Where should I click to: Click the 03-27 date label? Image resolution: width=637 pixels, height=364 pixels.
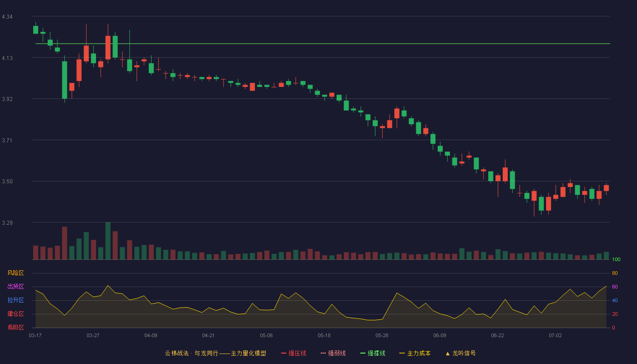click(x=93, y=335)
